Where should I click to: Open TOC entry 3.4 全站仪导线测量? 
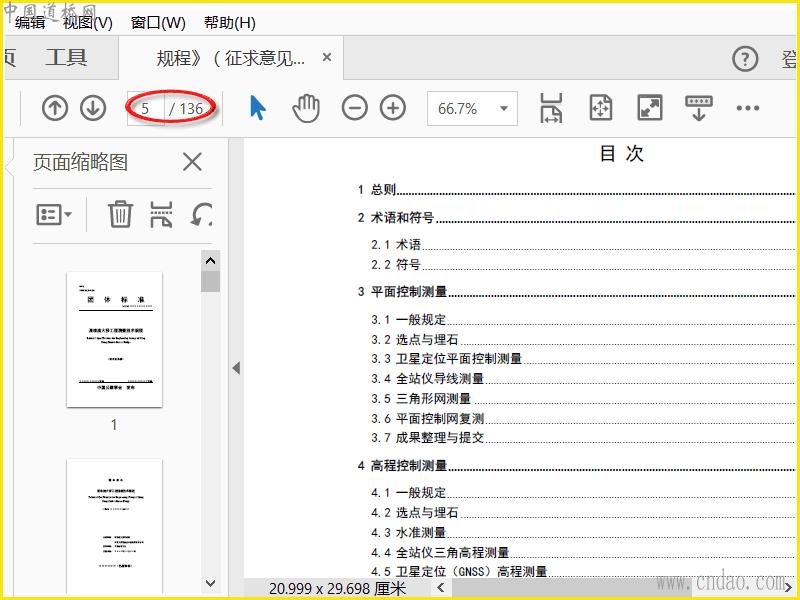click(583, 379)
